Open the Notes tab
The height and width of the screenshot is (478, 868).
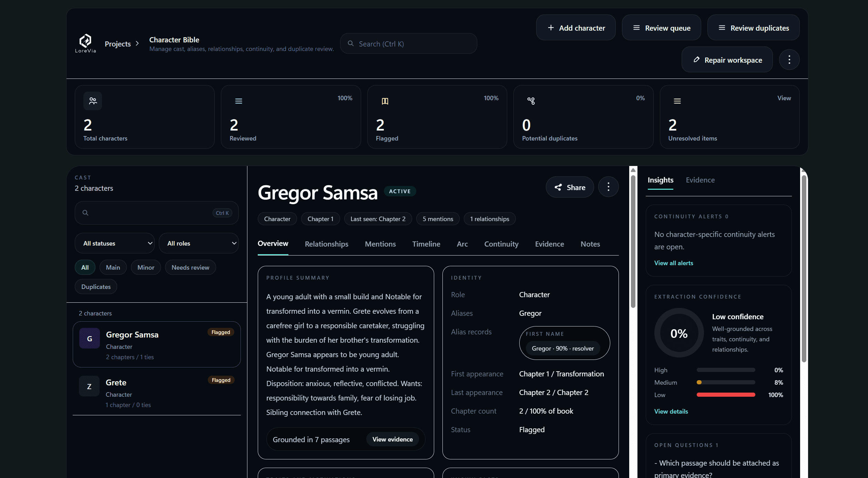tap(590, 244)
